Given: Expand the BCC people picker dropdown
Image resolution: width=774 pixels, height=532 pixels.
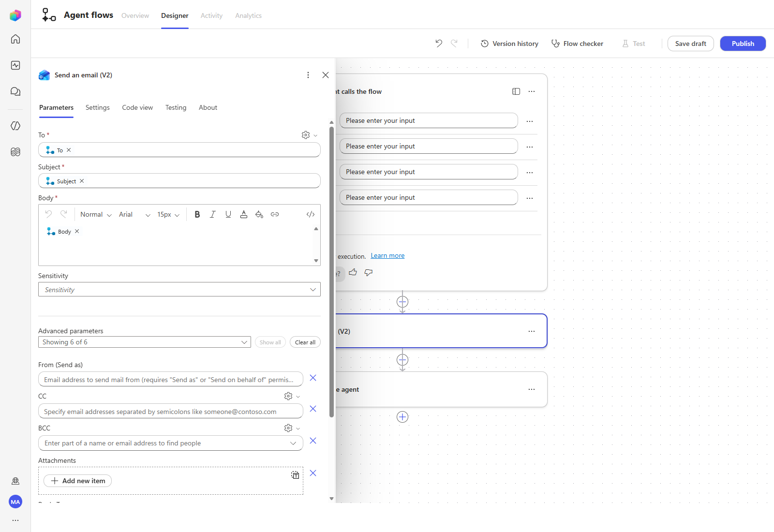Looking at the screenshot, I should 293,443.
